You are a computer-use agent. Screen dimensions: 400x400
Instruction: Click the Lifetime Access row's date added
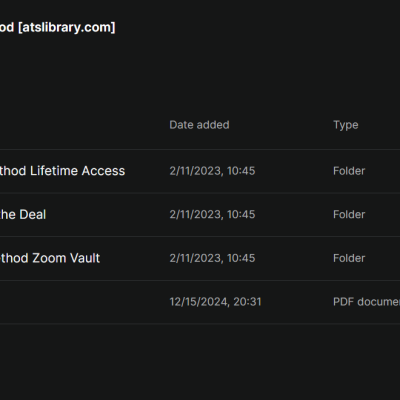[212, 171]
